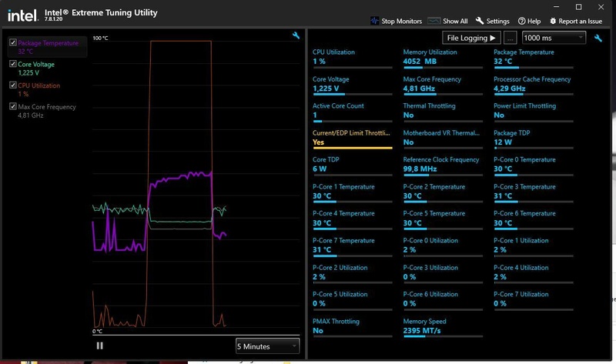The image size is (616, 364).
Task: Select the P-Core 3 Temperature tile
Action: pos(533,193)
